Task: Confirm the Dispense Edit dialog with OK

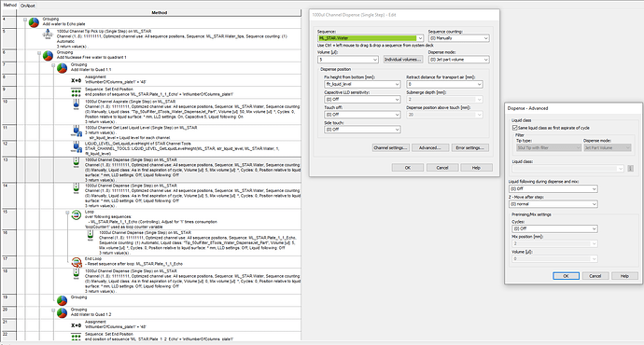Action: (x=408, y=168)
